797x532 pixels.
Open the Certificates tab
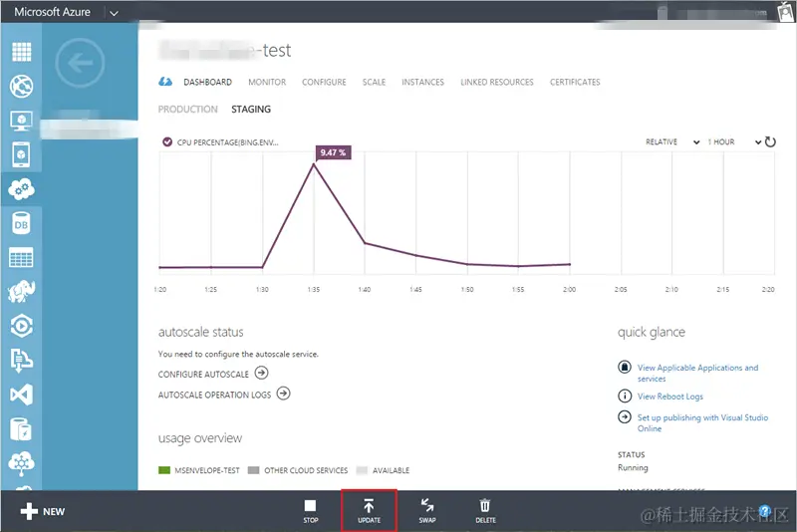tap(575, 82)
